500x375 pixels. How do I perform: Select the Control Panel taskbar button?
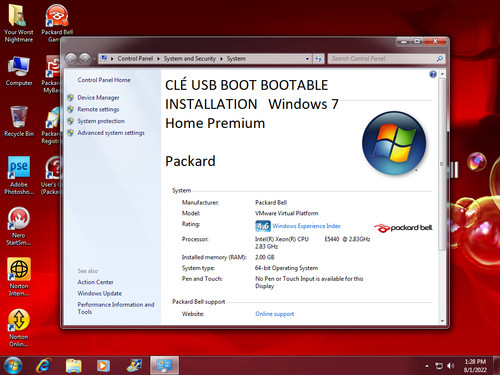coord(164,365)
